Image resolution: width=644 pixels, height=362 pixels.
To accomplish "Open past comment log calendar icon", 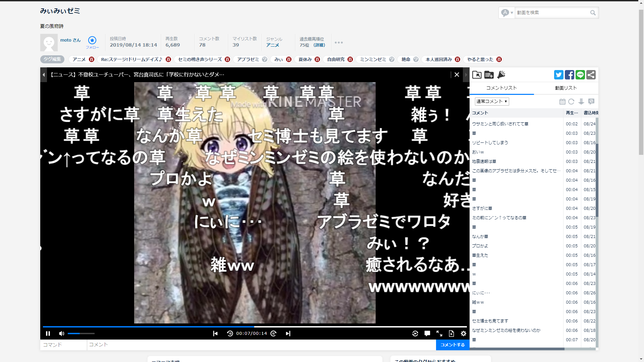I will point(562,101).
